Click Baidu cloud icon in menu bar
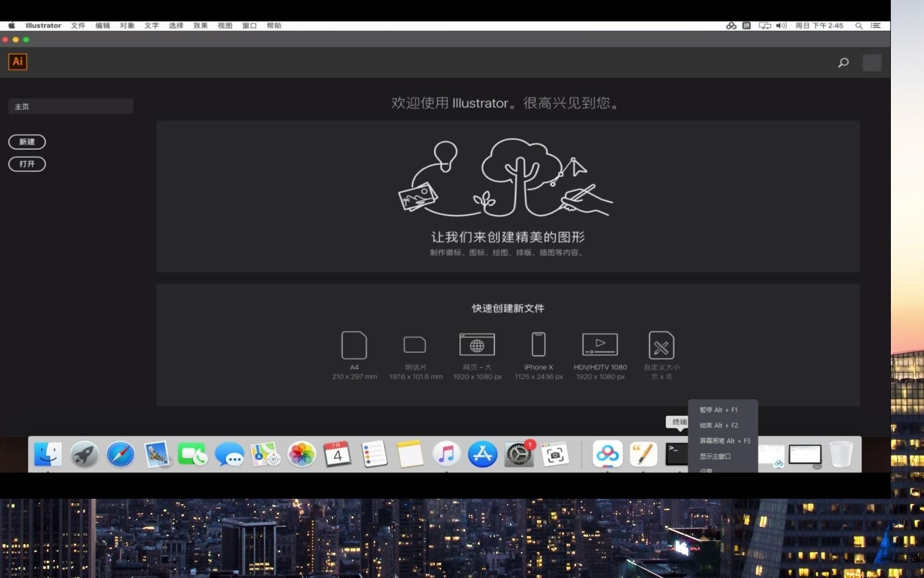924x578 pixels. pos(731,26)
